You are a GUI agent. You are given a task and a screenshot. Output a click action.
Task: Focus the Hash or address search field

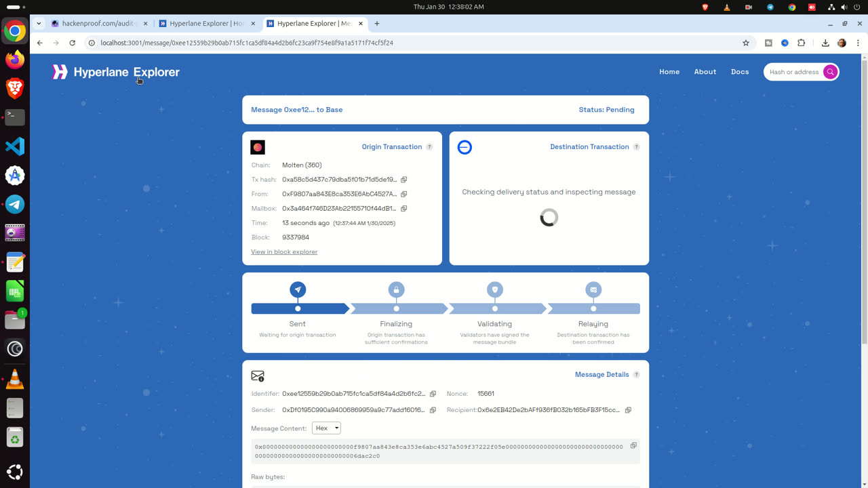point(794,72)
